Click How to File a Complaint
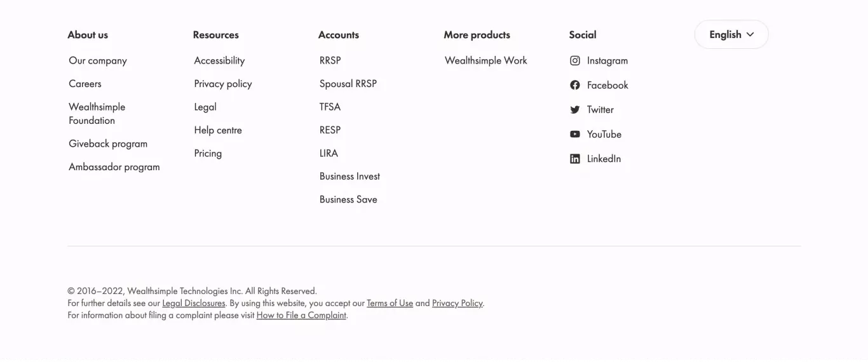Image resolution: width=868 pixels, height=362 pixels. [x=301, y=315]
